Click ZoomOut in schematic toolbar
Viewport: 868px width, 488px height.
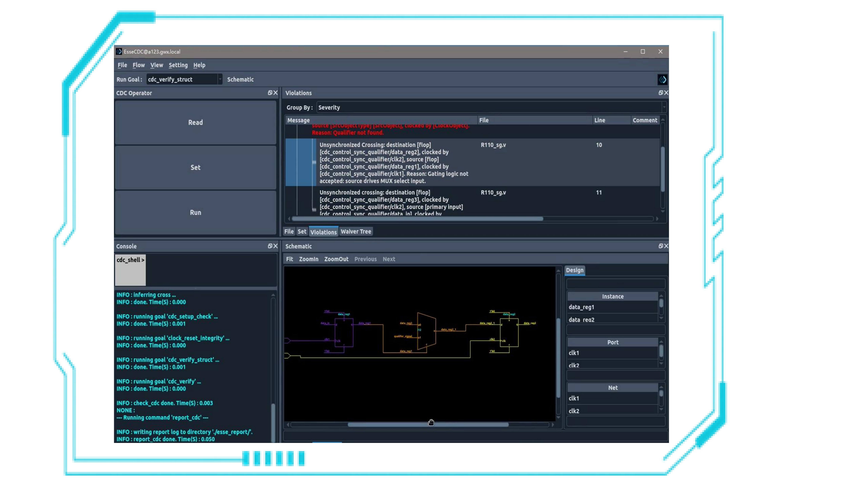(x=336, y=259)
